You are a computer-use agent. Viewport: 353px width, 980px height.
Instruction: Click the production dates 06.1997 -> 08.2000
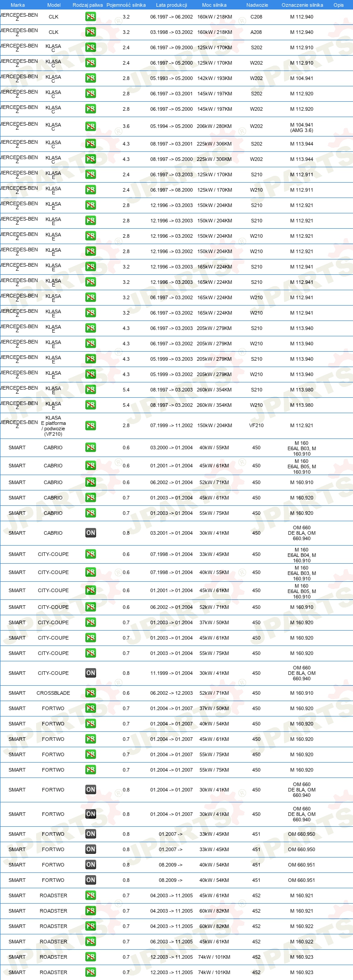point(172,190)
